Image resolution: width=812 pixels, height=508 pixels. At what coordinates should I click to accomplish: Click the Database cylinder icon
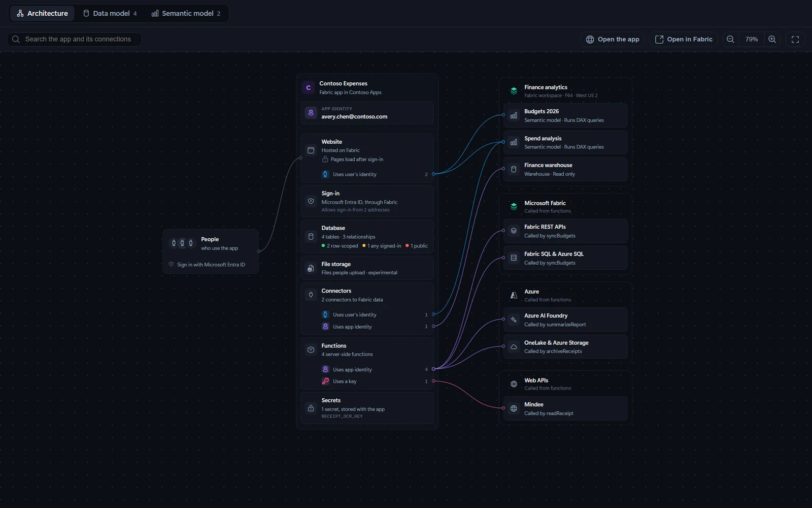[311, 237]
